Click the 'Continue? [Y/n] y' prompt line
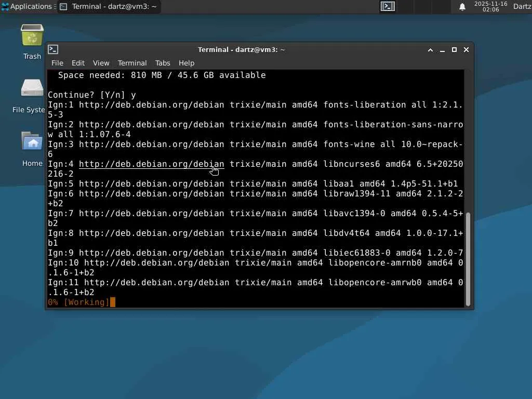The image size is (532, 399). [x=92, y=95]
